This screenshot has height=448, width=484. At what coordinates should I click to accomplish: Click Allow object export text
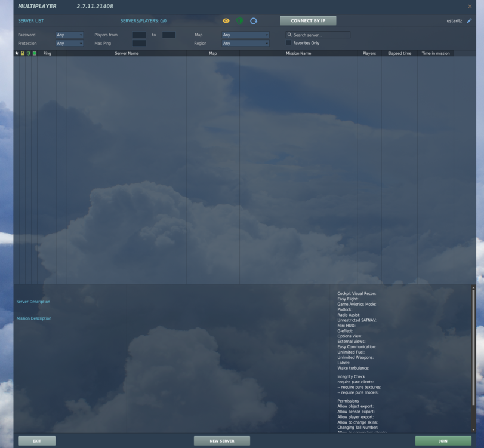(355, 406)
